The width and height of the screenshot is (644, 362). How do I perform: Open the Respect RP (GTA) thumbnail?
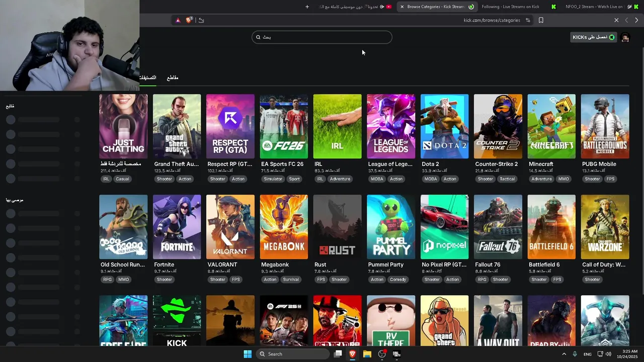pos(230,126)
